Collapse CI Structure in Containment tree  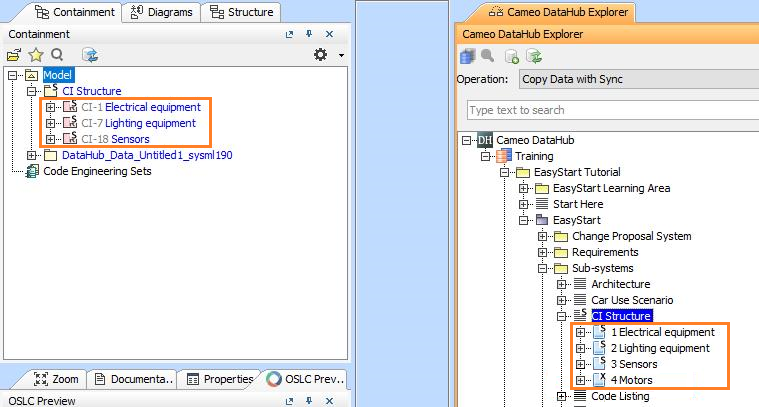click(31, 91)
